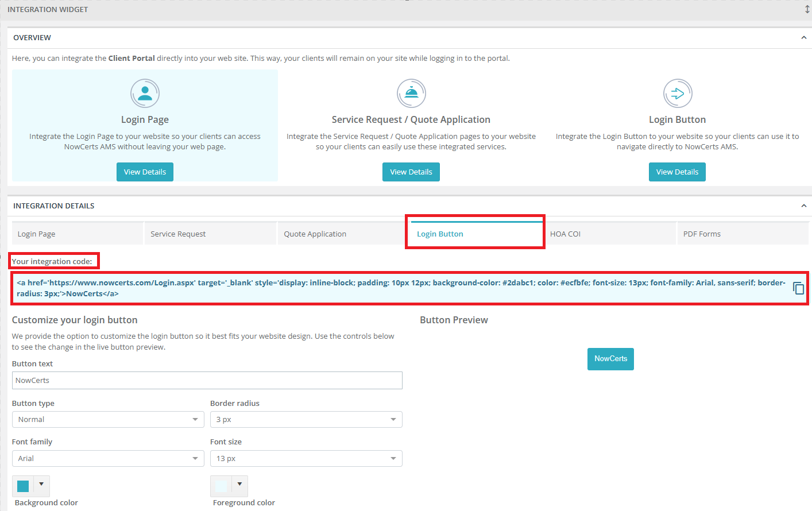Click the Login Button card heading
Image resolution: width=812 pixels, height=511 pixels.
pos(678,119)
